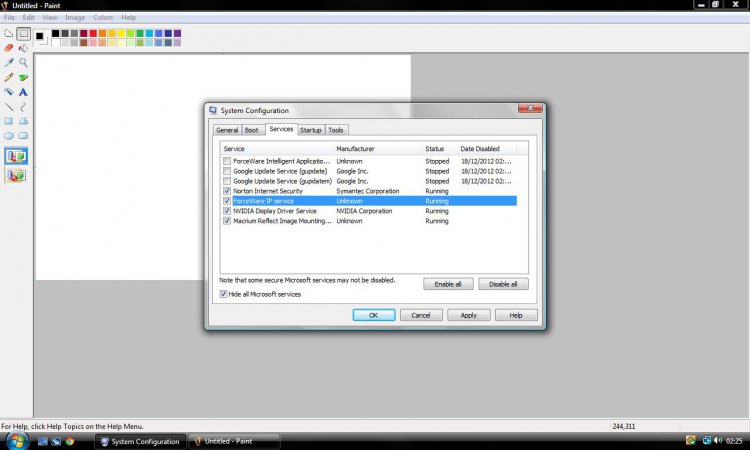750x450 pixels.
Task: Click the Disable all button
Action: (x=503, y=284)
